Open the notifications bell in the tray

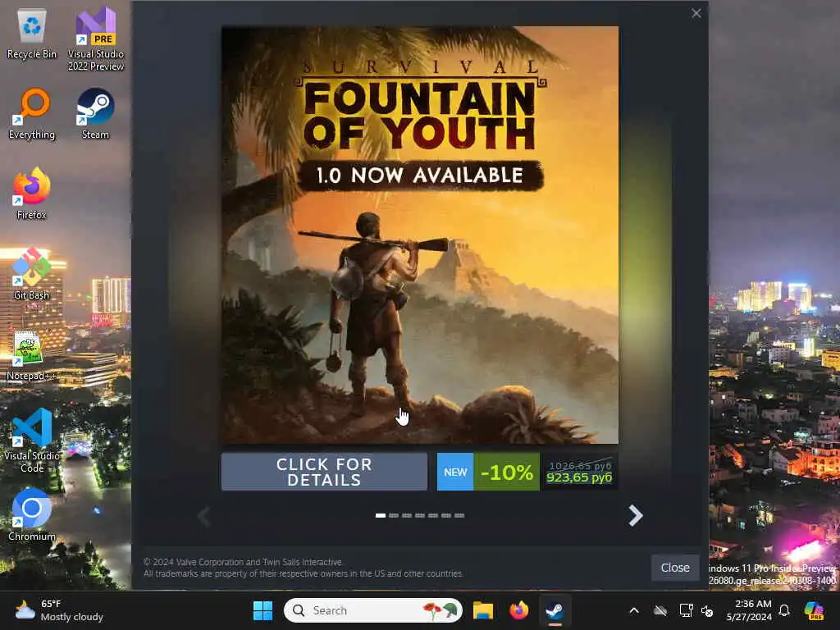(784, 610)
